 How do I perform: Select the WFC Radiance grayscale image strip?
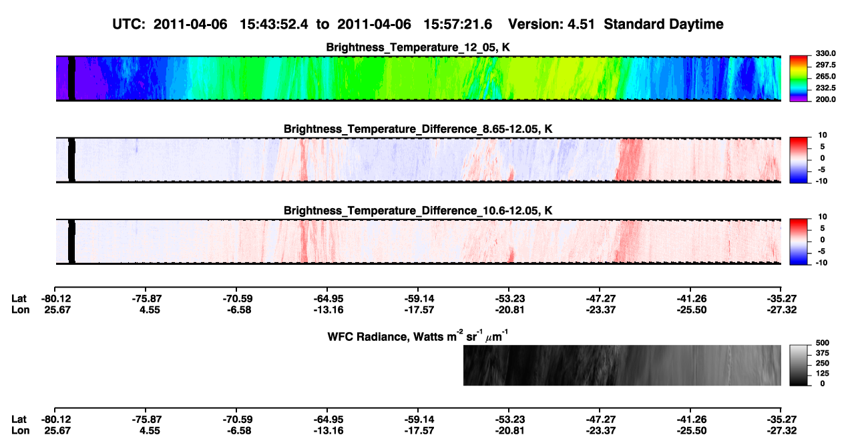[622, 366]
